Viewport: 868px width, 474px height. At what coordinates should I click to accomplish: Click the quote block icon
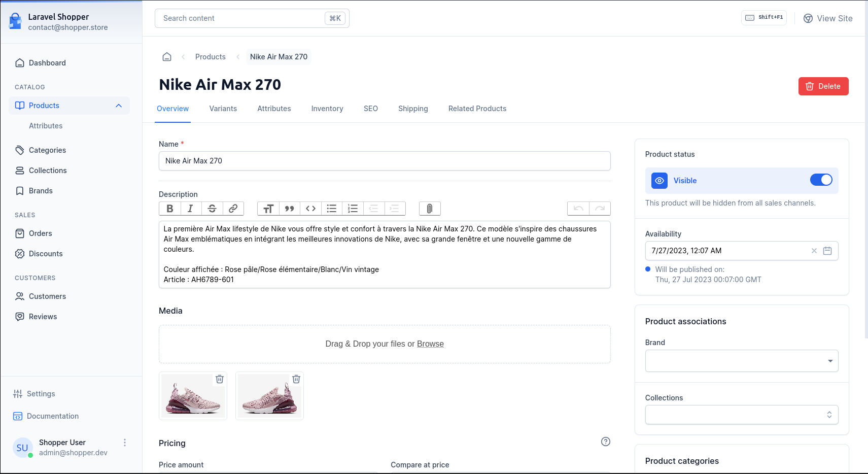[x=289, y=209]
